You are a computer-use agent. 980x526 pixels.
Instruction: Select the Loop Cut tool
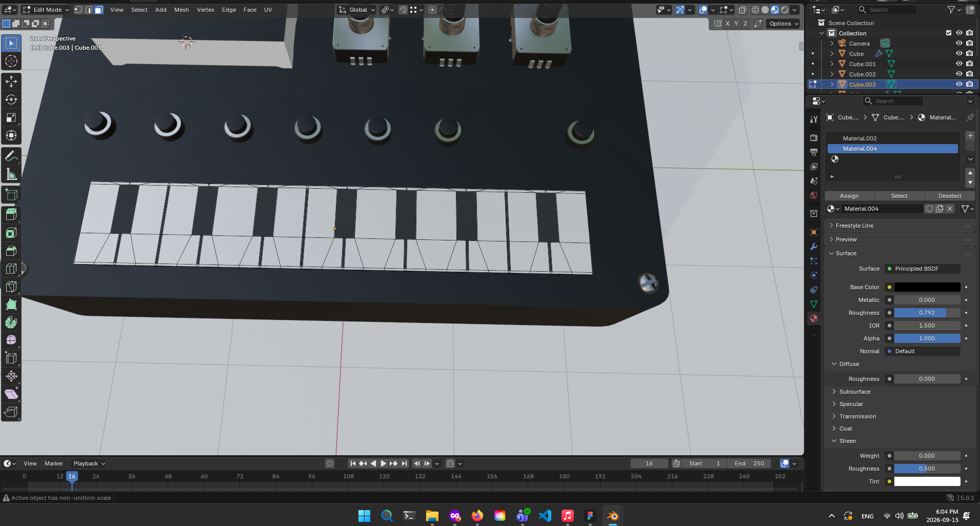pos(11,269)
